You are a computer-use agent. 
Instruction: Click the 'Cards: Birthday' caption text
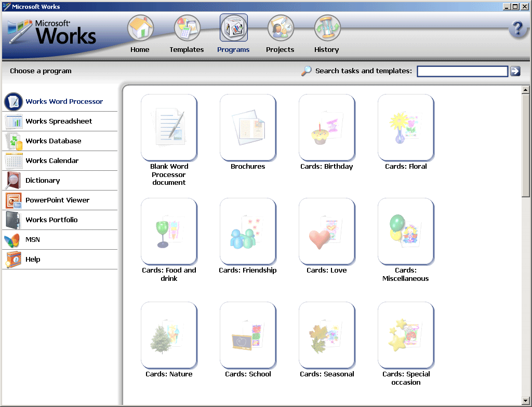[x=327, y=167]
